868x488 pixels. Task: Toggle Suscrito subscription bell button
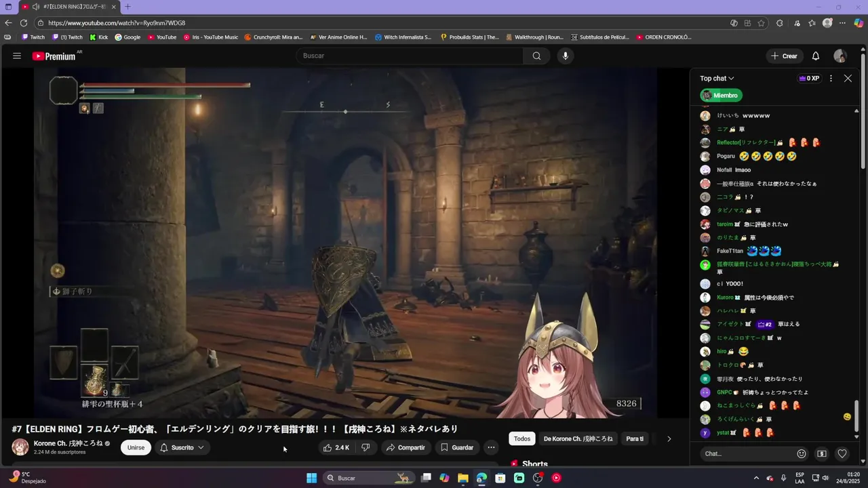point(182,447)
